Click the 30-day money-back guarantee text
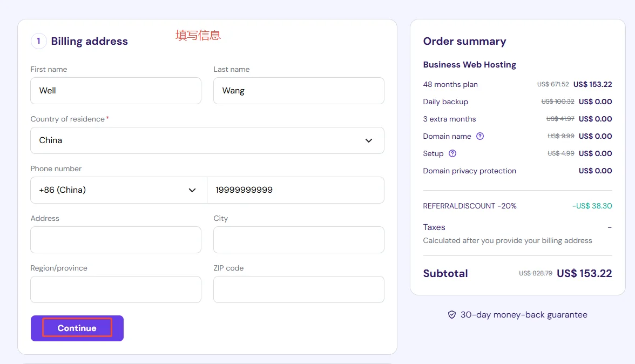Screen dimensions: 635x364 coord(524,315)
